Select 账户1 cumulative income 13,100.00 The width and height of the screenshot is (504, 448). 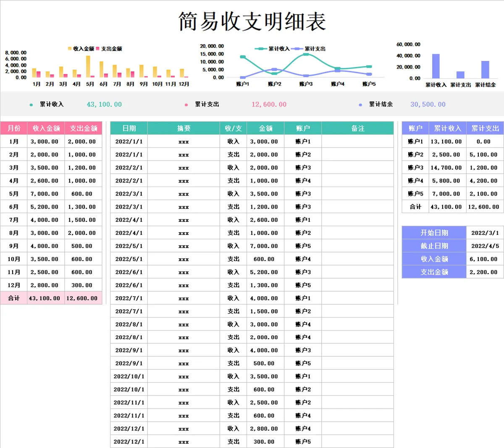[x=447, y=142]
